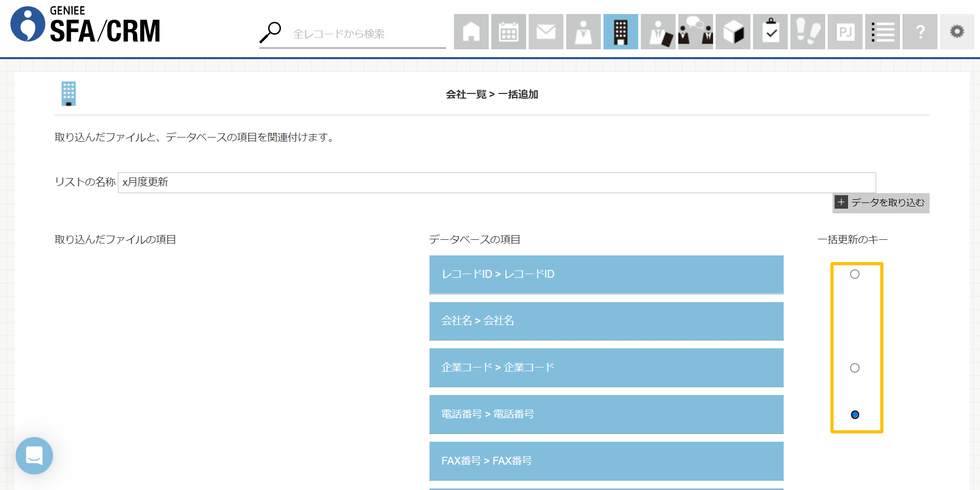
Task: Open the meetings icon with speech bubbles
Action: point(695,32)
